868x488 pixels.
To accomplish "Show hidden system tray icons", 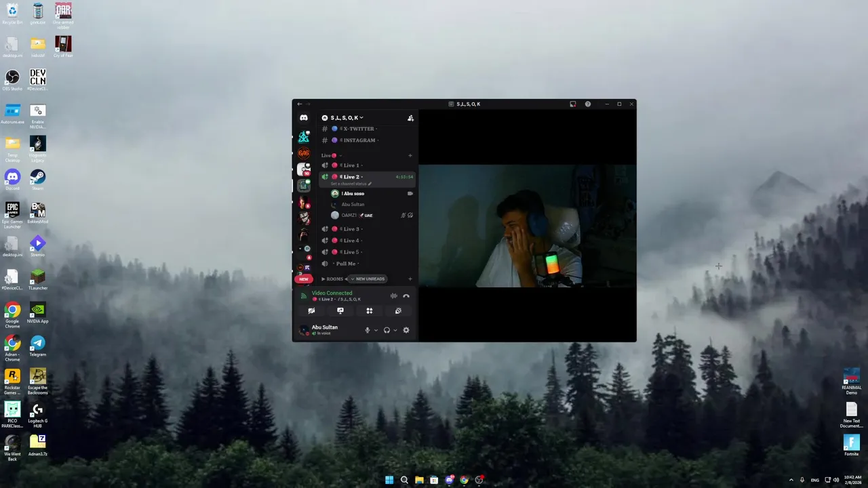I will coord(791,480).
